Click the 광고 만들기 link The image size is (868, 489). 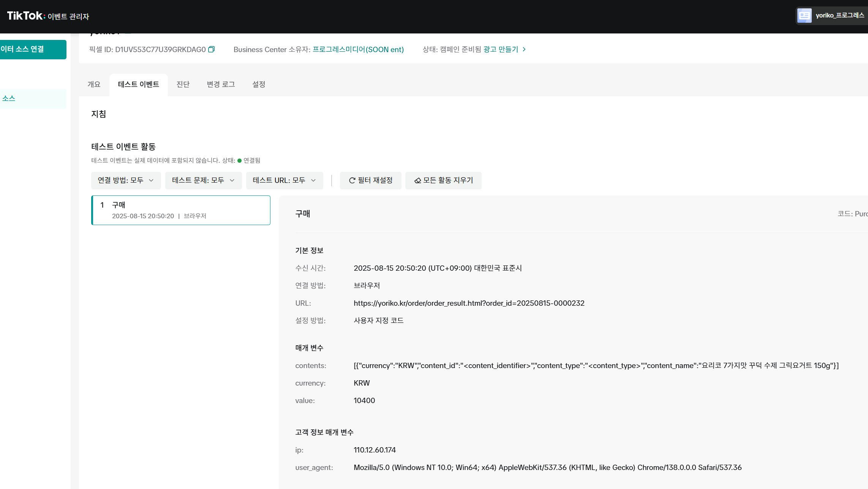point(501,49)
